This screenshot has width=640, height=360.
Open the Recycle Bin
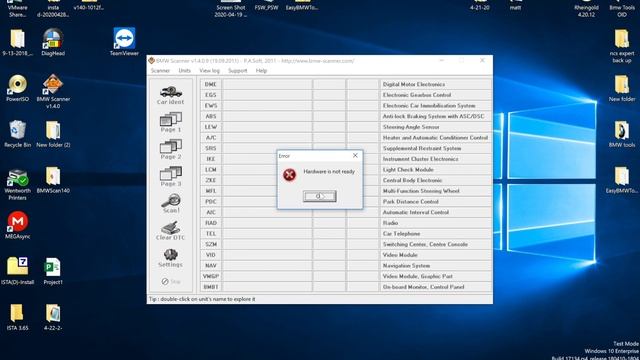pyautogui.click(x=17, y=133)
